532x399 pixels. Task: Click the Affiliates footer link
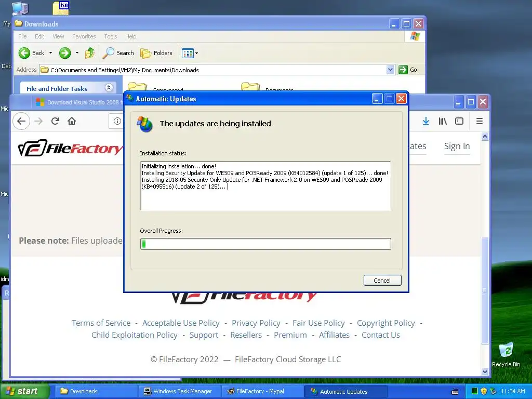coord(334,335)
